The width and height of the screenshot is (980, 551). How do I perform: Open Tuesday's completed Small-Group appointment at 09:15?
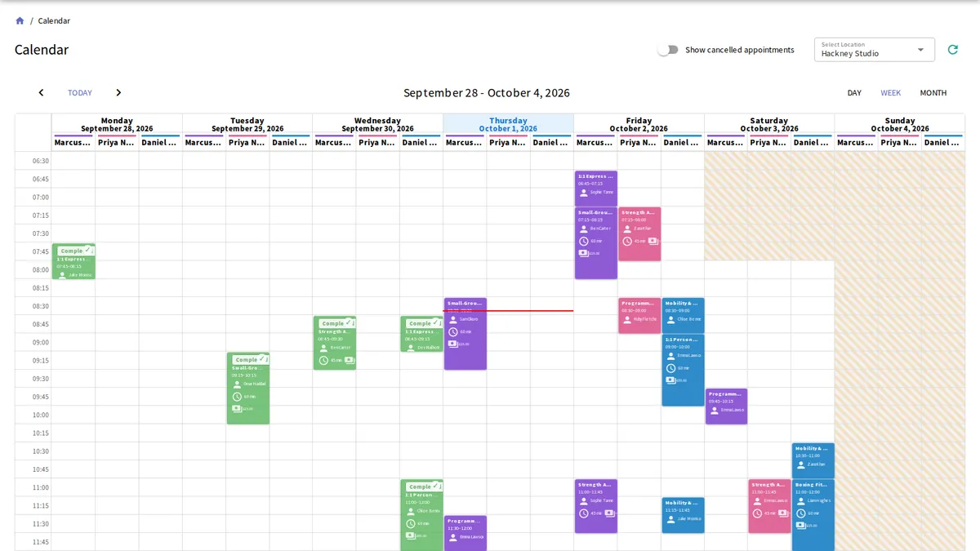tap(247, 389)
